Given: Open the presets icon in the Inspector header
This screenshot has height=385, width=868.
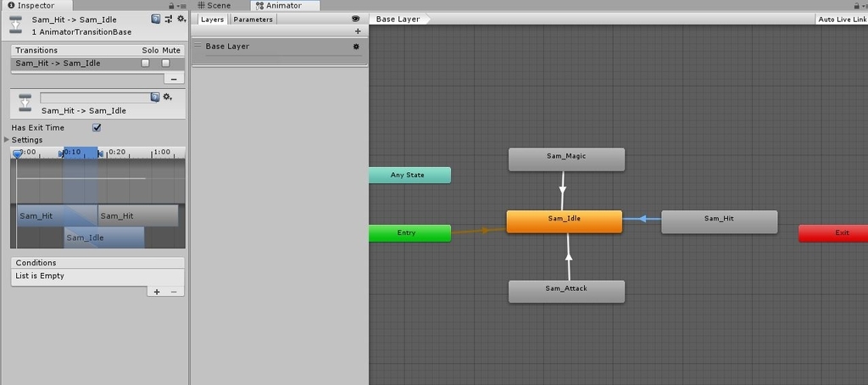Looking at the screenshot, I should 169,19.
